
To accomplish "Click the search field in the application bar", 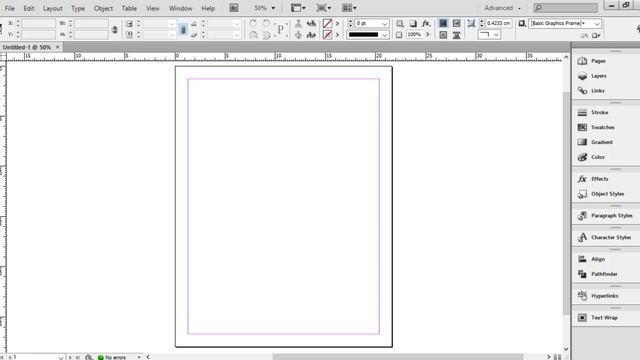I will [566, 8].
